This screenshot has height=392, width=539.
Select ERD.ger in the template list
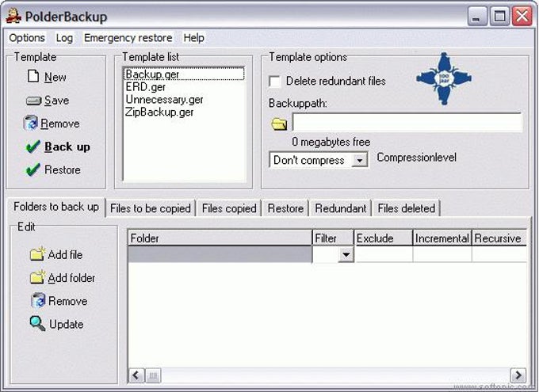(184, 87)
